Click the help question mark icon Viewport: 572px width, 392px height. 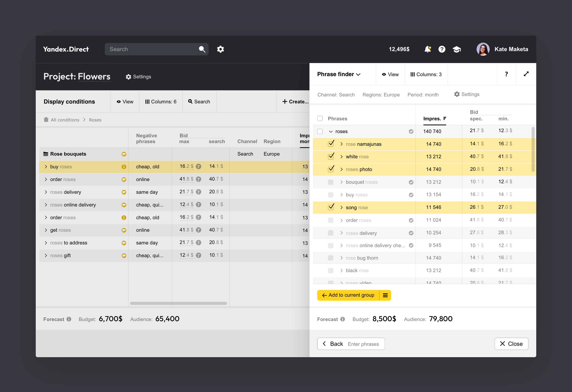(442, 49)
